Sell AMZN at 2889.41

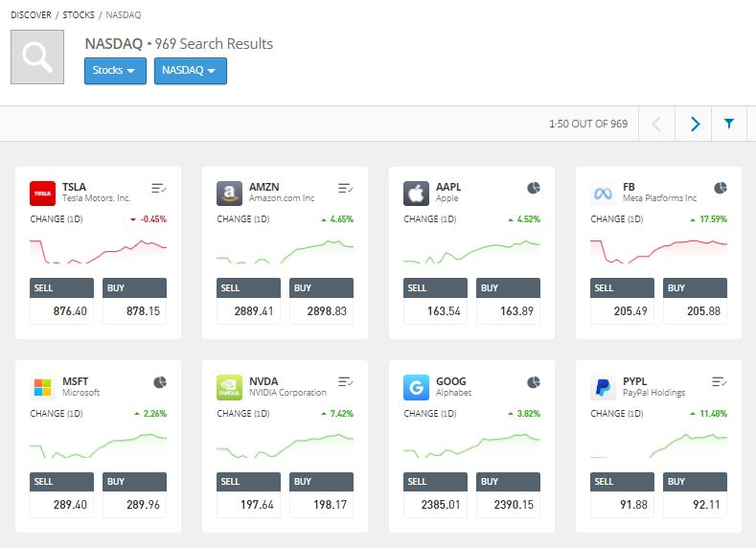248,301
